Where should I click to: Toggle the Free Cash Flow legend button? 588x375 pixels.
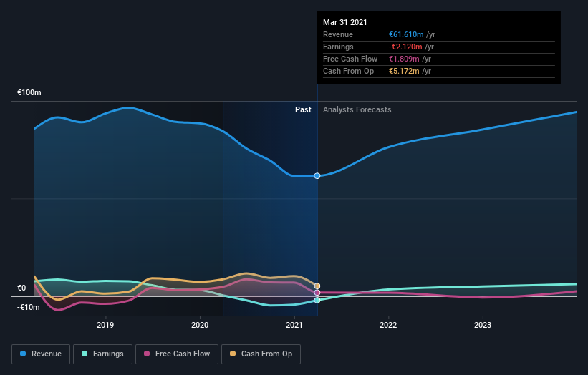click(177, 354)
